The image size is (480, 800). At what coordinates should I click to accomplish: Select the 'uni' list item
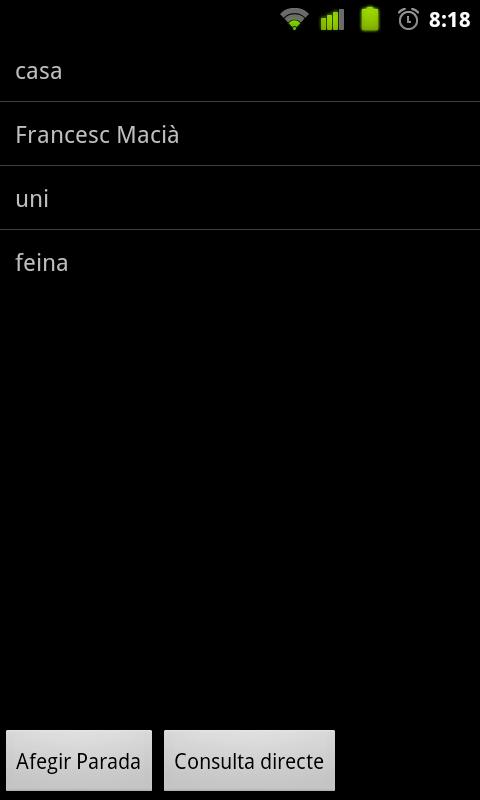[x=240, y=198]
